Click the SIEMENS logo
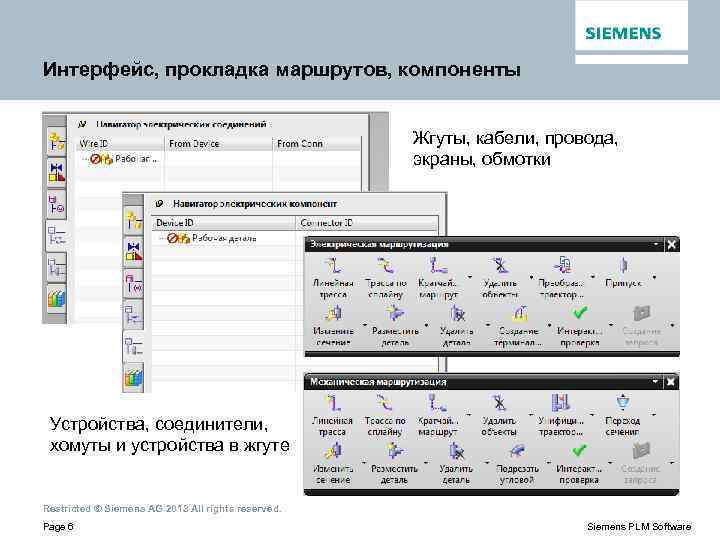Image resolution: width=720 pixels, height=540 pixels. 623,33
